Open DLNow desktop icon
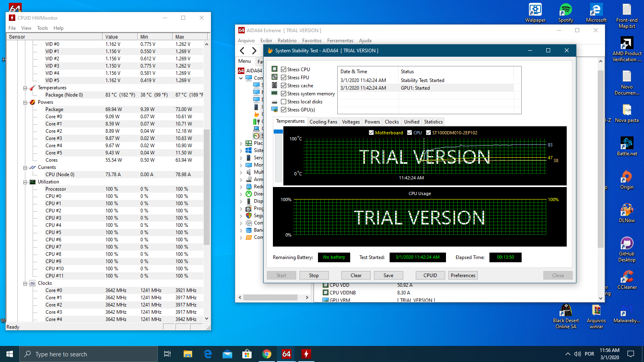Screen dimensions: 644x362 point(627,213)
